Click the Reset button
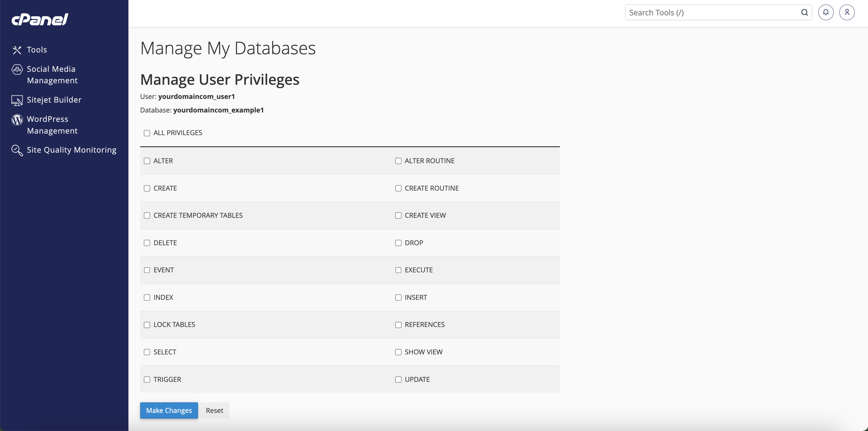This screenshot has width=868, height=431. (x=214, y=410)
